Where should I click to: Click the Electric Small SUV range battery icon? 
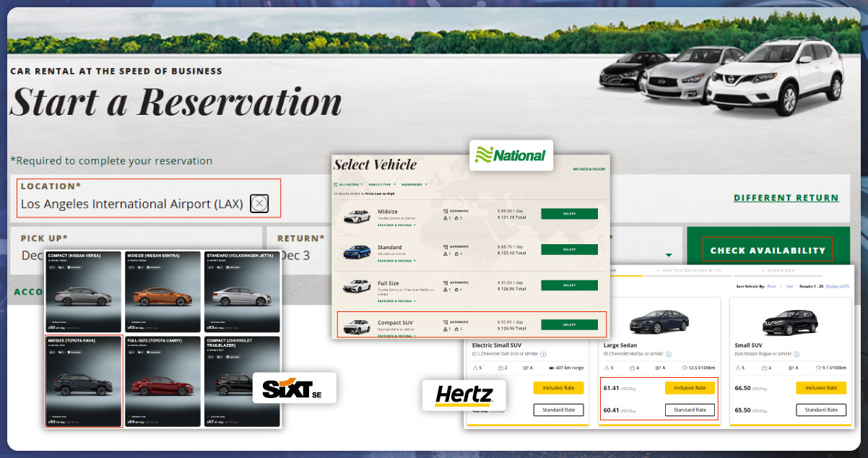pos(550,368)
